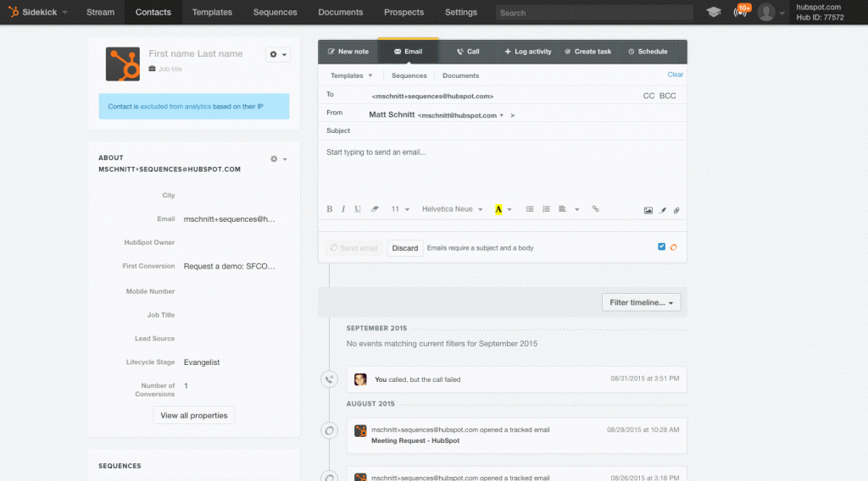Expand the Templates dropdown in email composer
The height and width of the screenshot is (481, 868).
pyautogui.click(x=352, y=75)
